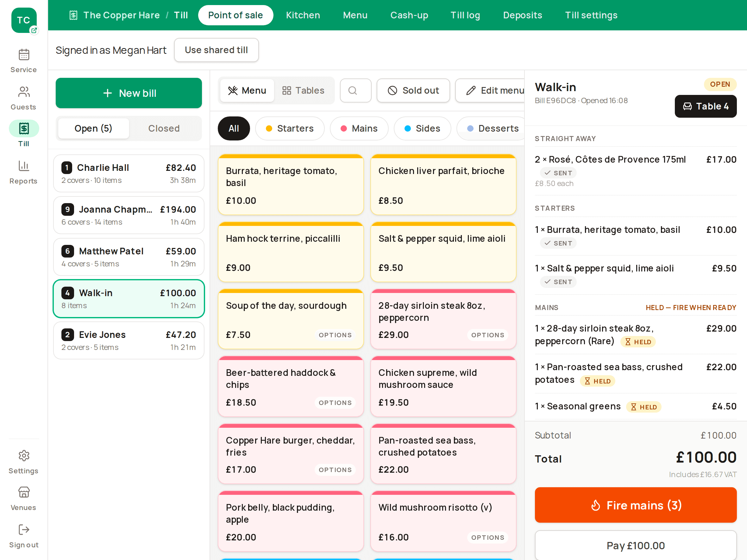The height and width of the screenshot is (560, 747).
Task: Open Options for Copper Hare burger
Action: 335,470
